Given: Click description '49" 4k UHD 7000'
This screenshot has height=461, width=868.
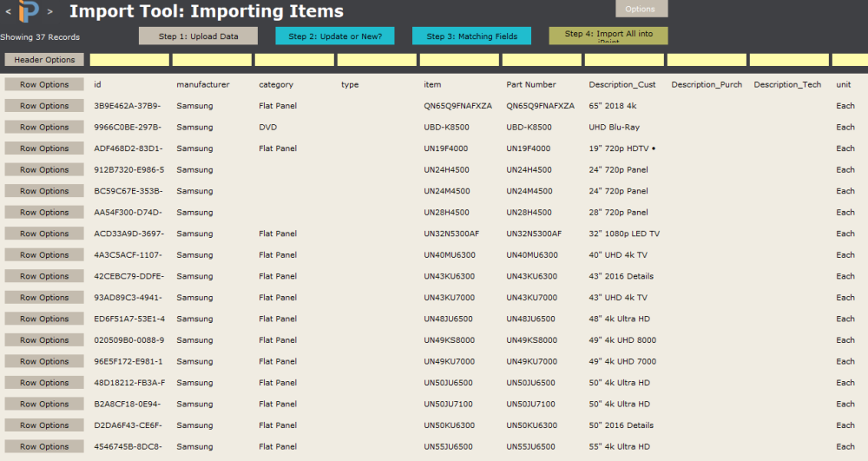Looking at the screenshot, I should (x=622, y=361).
